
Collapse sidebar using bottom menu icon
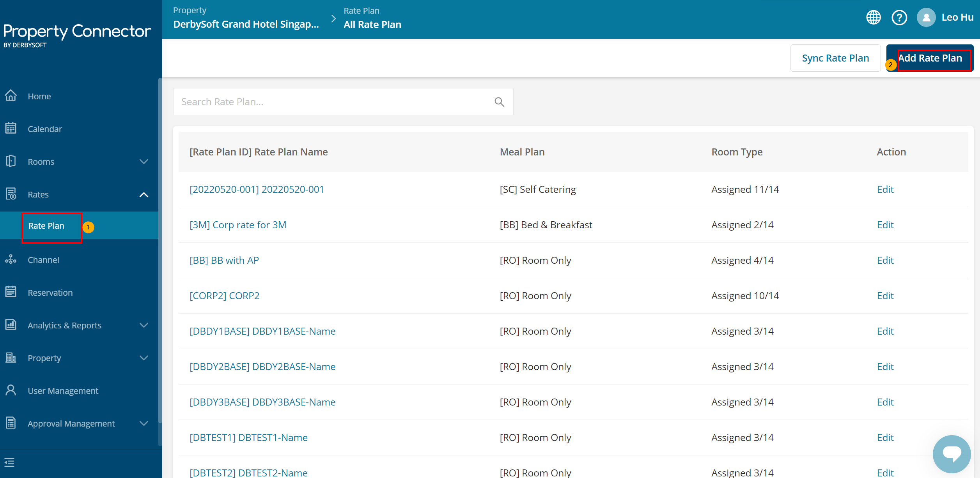(x=9, y=462)
